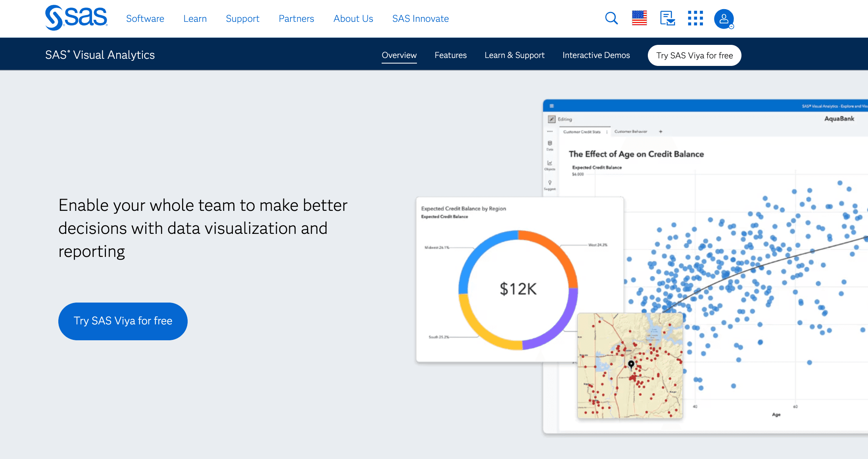Screen dimensions: 868x459
Task: Click the user profile icon
Action: (724, 19)
